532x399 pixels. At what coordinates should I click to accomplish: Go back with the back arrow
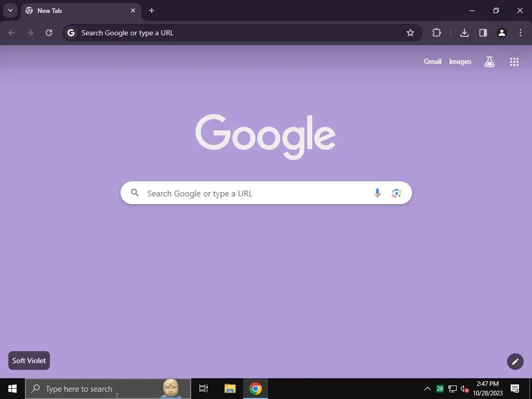pos(11,33)
